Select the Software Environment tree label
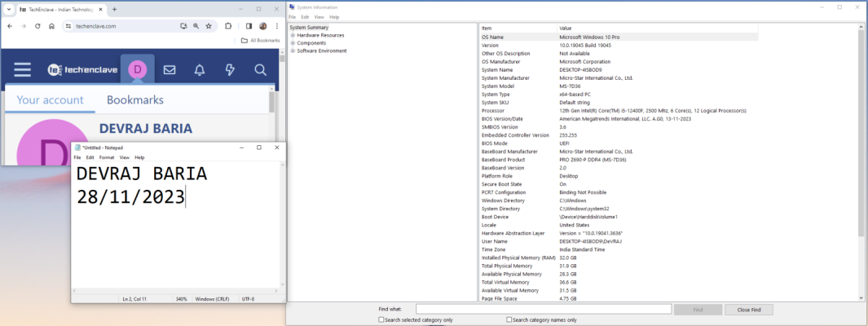The image size is (868, 326). [x=322, y=51]
